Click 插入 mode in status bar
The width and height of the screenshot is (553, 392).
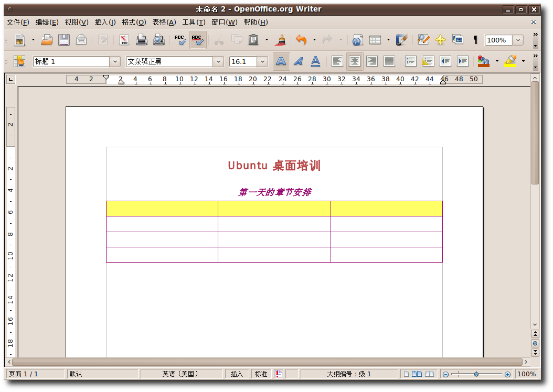point(237,374)
